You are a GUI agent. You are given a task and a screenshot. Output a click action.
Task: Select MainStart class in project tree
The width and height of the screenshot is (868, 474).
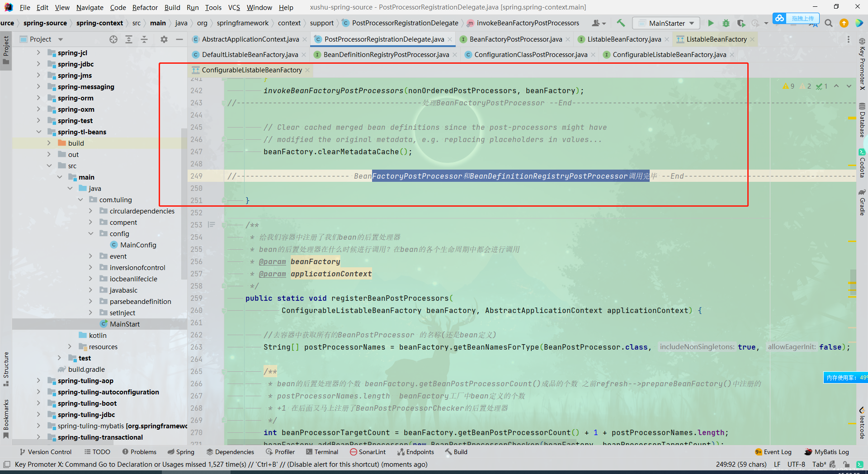click(x=124, y=324)
